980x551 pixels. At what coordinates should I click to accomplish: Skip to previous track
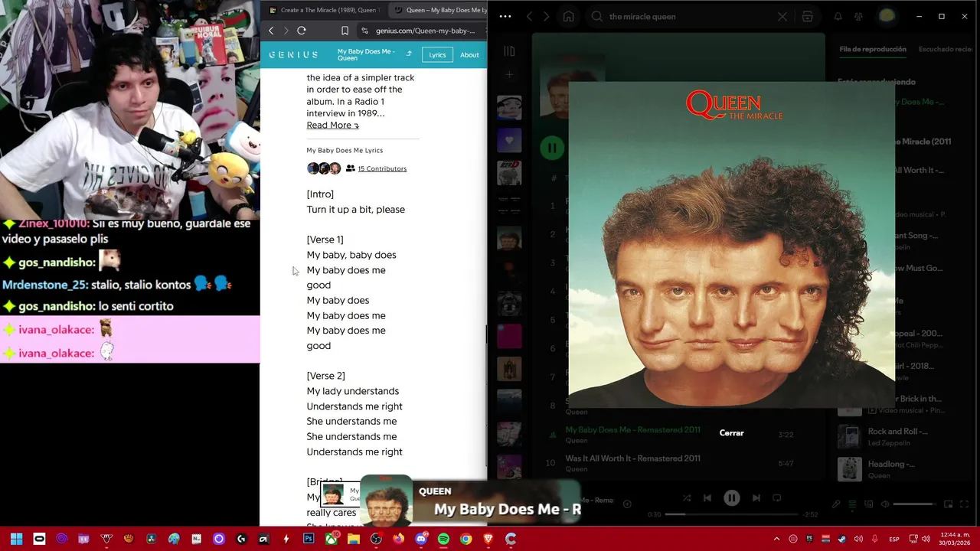coord(707,498)
